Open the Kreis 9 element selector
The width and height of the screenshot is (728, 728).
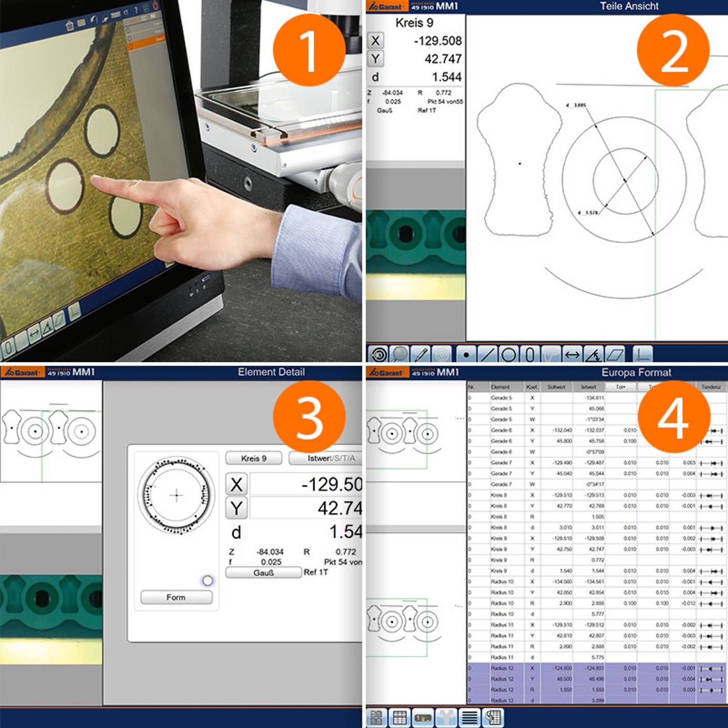pyautogui.click(x=254, y=458)
